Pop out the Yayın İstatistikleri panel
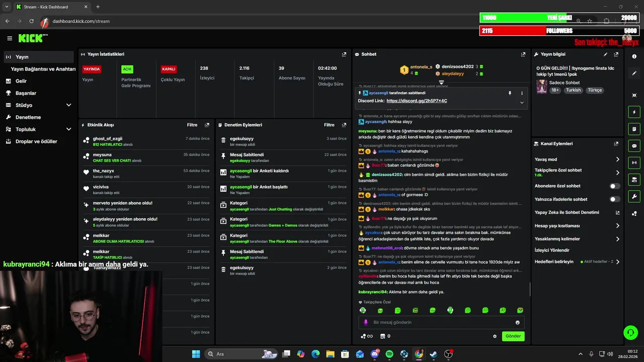 point(344,54)
